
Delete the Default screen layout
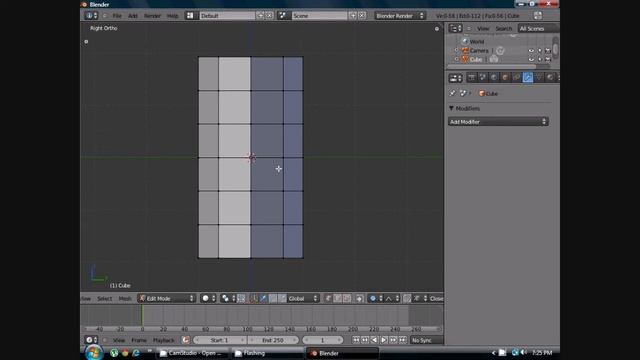pyautogui.click(x=269, y=16)
